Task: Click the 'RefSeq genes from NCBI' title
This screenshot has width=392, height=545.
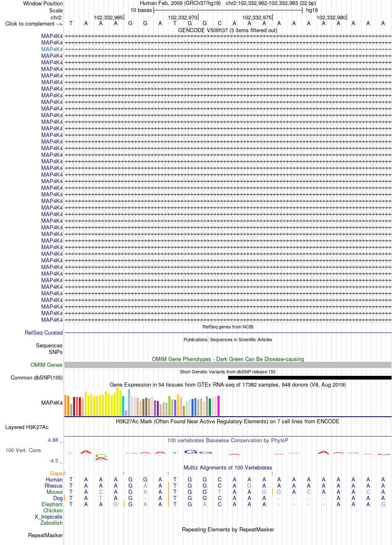Action: coord(228,327)
